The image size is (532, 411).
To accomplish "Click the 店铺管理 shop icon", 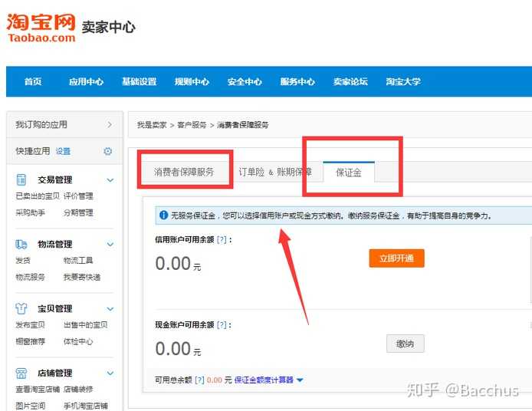I will [x=21, y=373].
